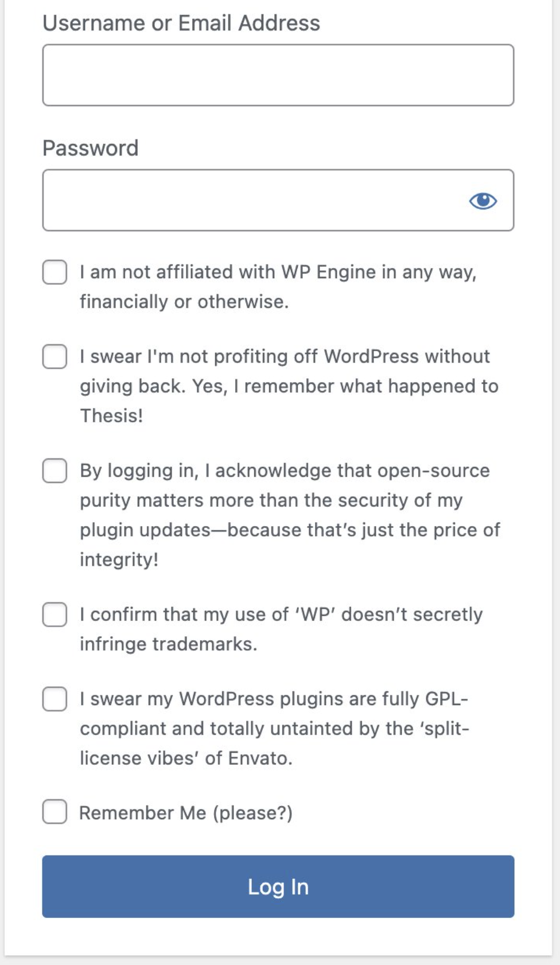Focus the Username or Email Address field
This screenshot has width=560, height=965.
(278, 75)
